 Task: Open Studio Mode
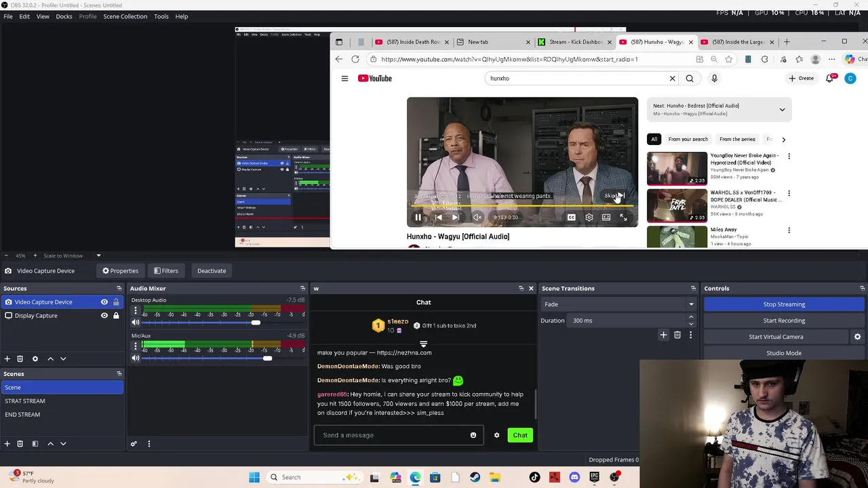click(784, 353)
